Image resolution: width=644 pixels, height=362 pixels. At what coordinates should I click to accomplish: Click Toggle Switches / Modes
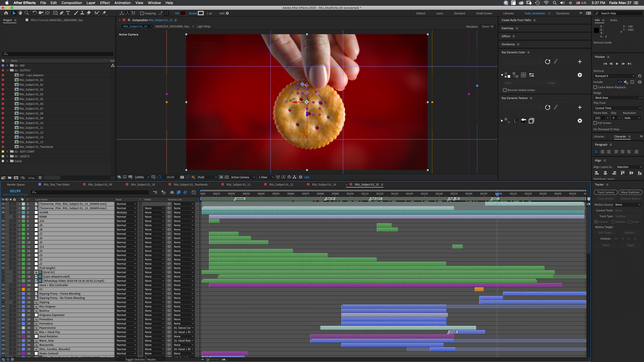[140, 359]
